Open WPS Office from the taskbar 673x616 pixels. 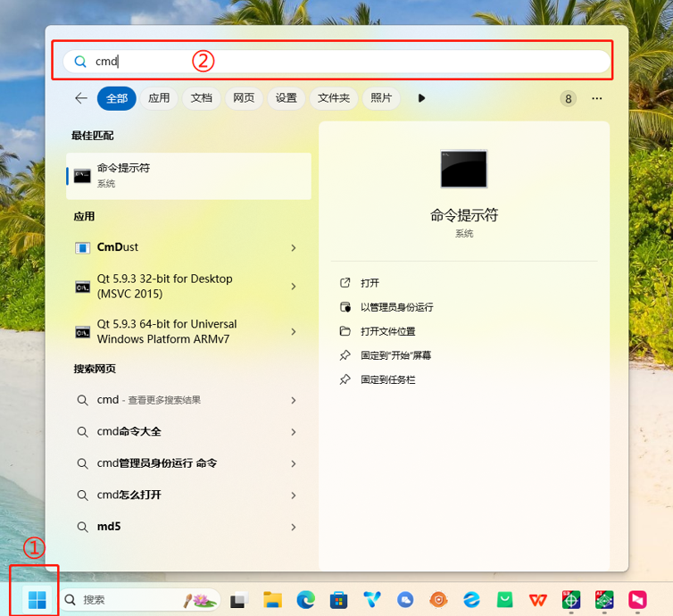coord(538,600)
